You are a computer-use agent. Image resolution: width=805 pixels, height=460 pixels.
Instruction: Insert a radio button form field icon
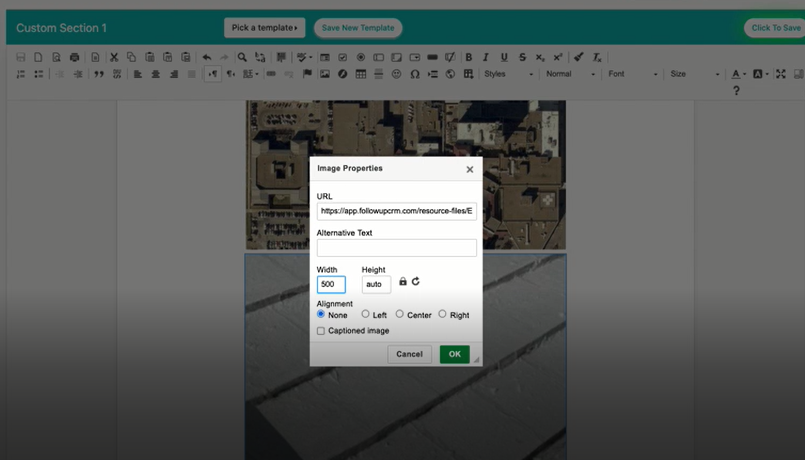tap(360, 57)
